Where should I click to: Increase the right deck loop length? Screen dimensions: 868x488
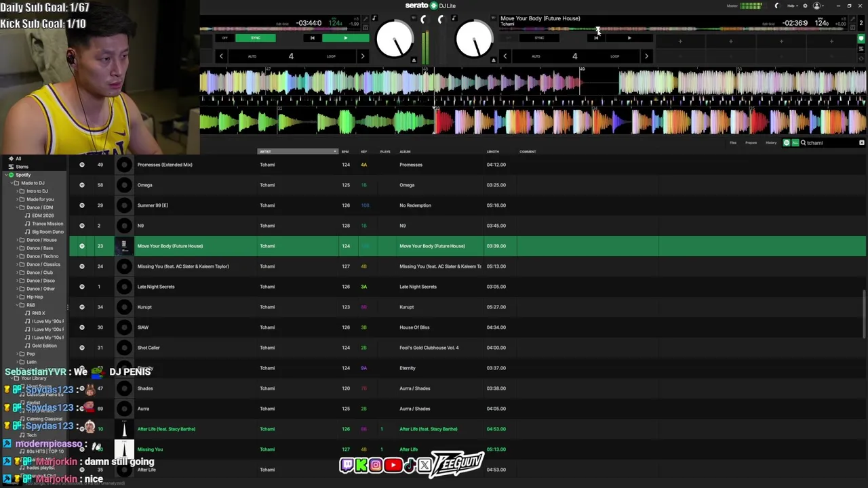pos(646,56)
